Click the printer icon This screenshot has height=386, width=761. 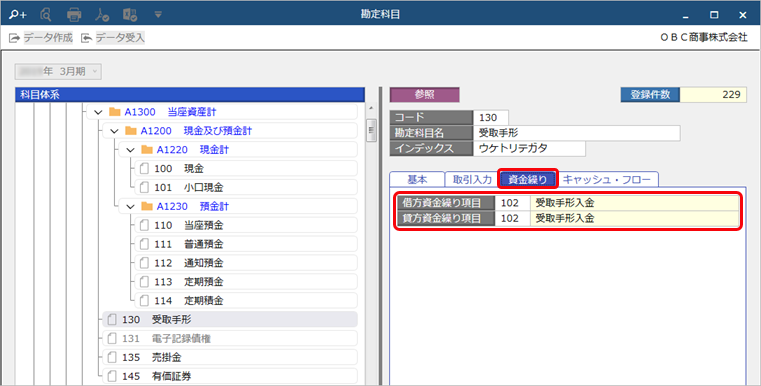(x=74, y=15)
